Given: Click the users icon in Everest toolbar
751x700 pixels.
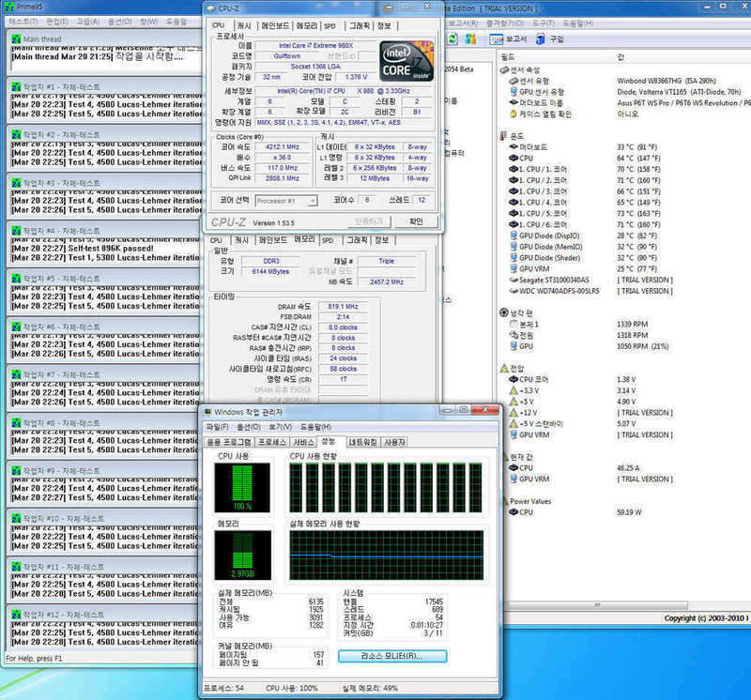Looking at the screenshot, I should [470, 38].
